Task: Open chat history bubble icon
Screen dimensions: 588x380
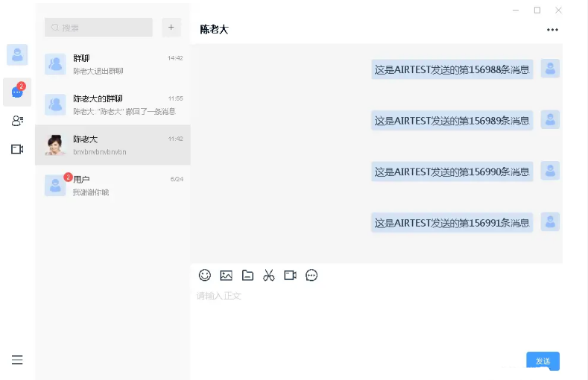Action: pyautogui.click(x=312, y=276)
